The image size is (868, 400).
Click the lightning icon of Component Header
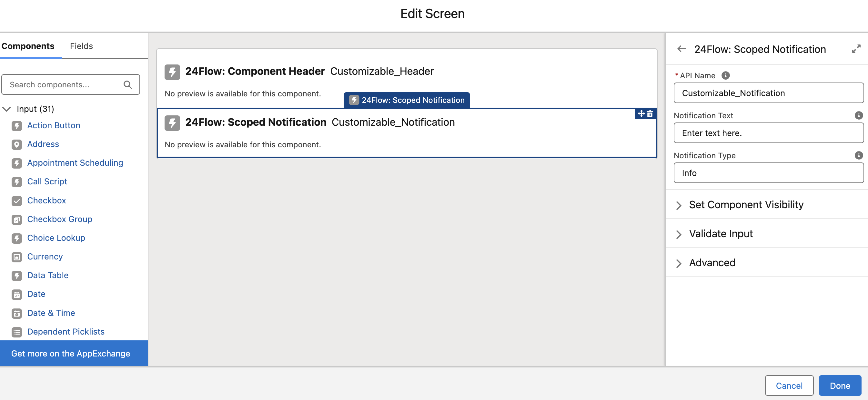click(172, 72)
